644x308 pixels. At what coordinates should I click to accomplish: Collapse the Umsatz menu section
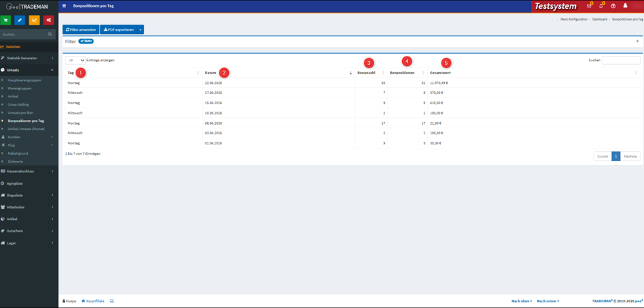coord(29,70)
